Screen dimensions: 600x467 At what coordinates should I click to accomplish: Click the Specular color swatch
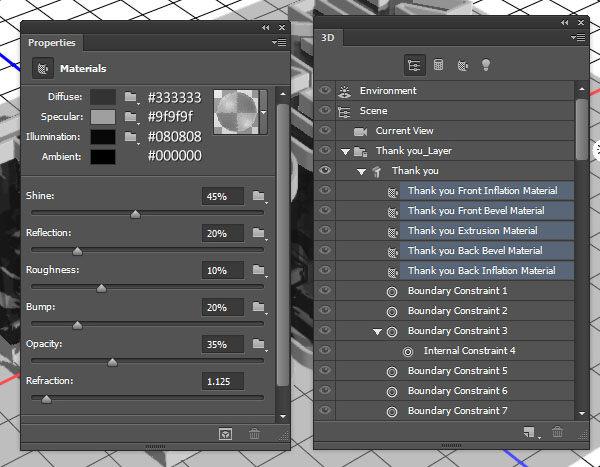point(103,117)
